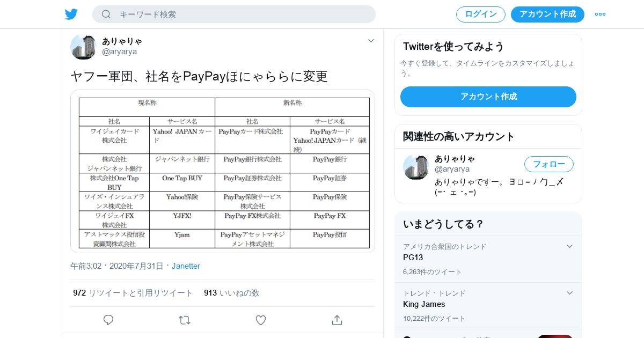Open 972 retweets and quote retweets list
644x338 pixels.
[x=133, y=293]
